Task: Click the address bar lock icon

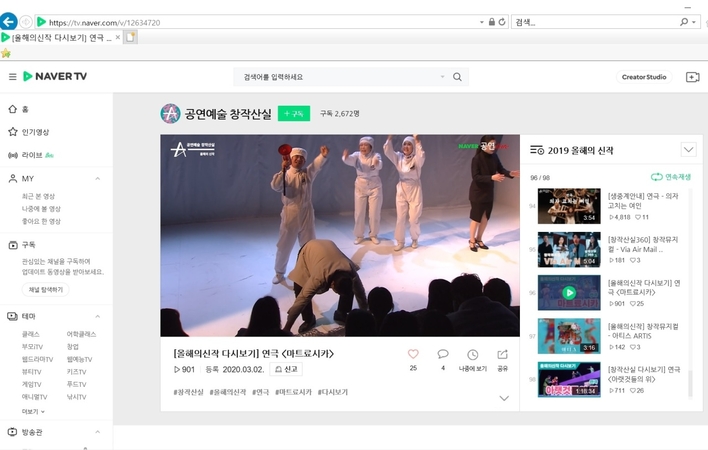Action: [x=492, y=22]
